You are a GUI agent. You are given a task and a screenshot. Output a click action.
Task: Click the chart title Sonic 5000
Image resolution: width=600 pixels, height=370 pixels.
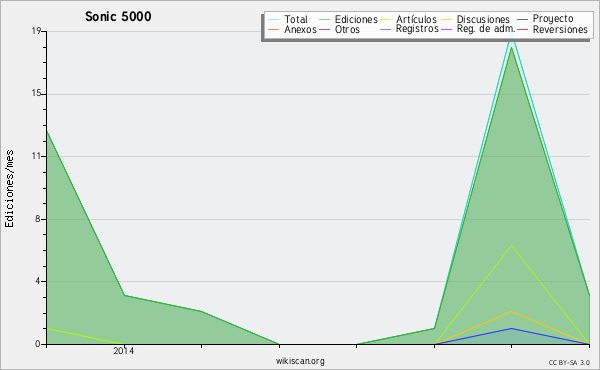118,16
